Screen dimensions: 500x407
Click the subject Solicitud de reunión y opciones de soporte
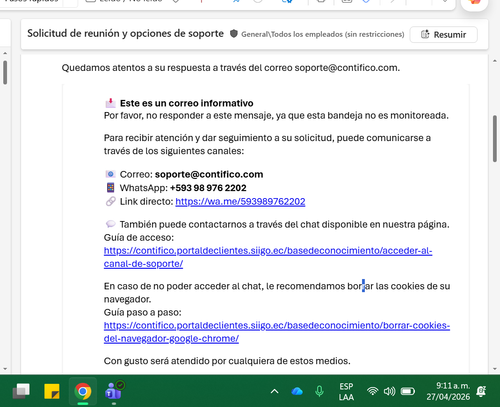125,34
